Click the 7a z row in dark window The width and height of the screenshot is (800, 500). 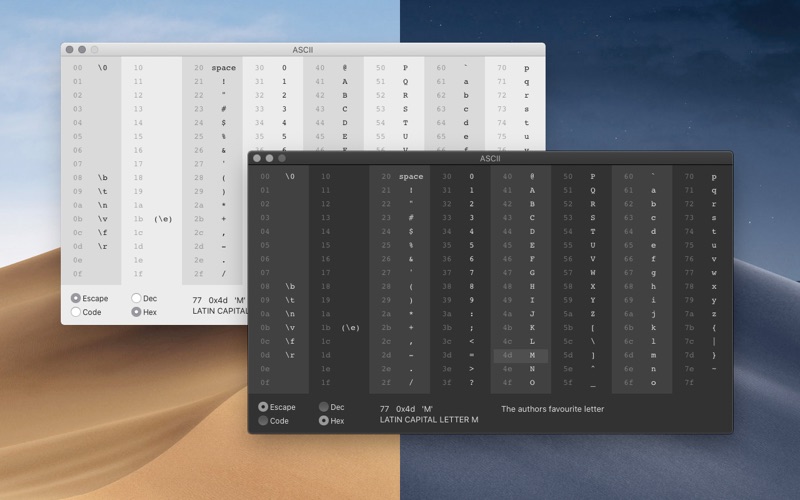[703, 314]
